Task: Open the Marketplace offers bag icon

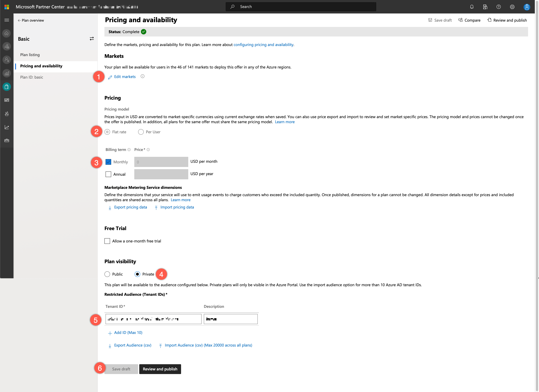Action: 7,87
